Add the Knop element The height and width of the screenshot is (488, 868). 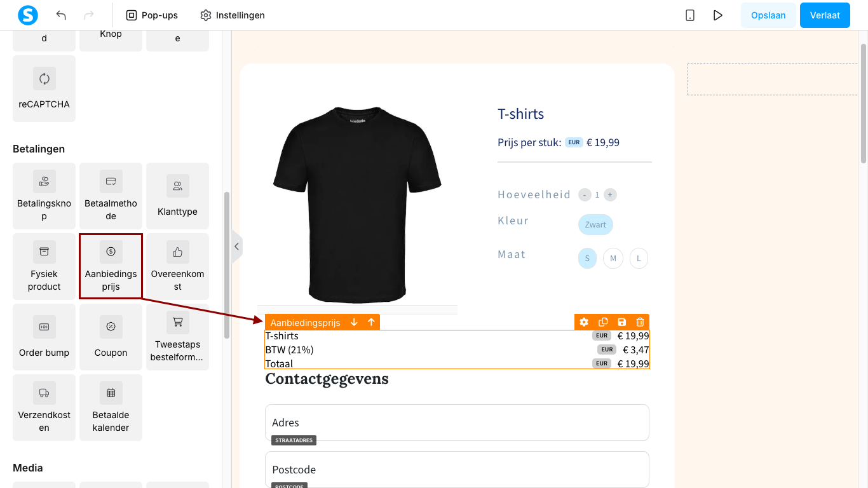coord(111,40)
